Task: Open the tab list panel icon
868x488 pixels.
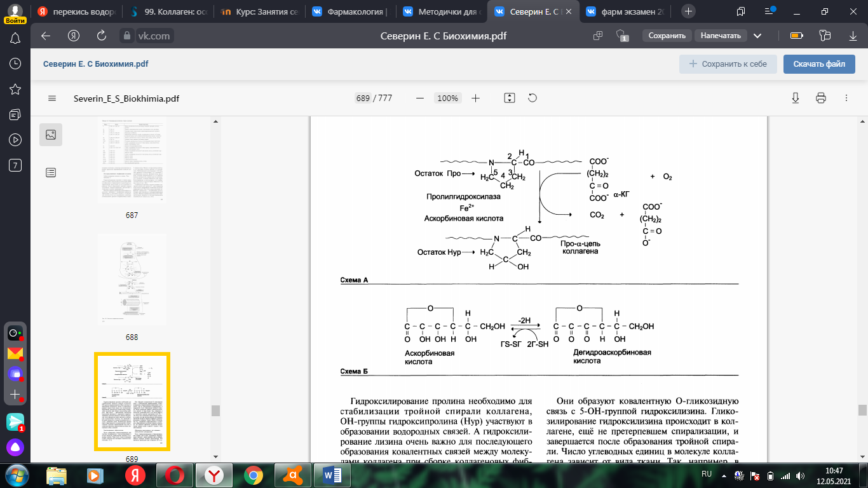Action: [x=740, y=11]
